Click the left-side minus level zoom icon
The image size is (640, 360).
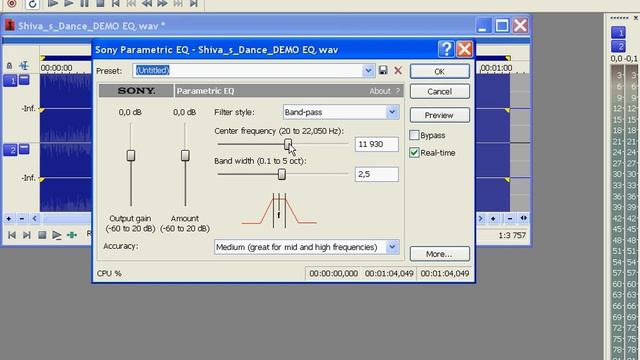[22, 219]
